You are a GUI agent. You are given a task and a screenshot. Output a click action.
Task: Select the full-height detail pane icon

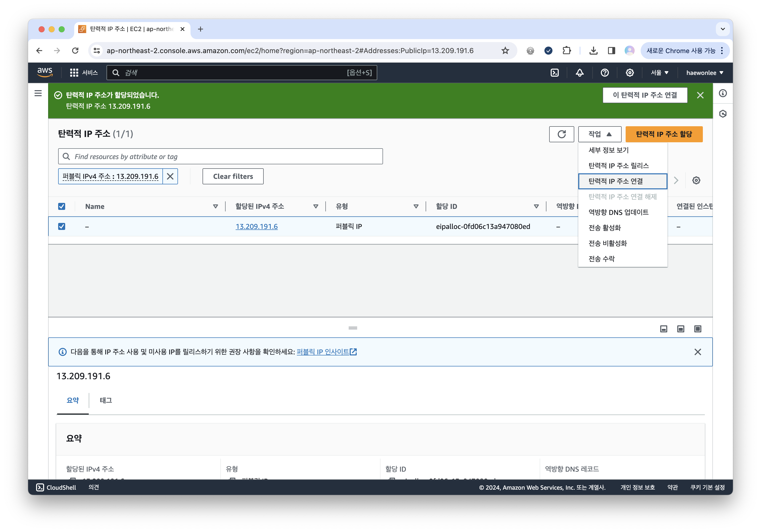click(x=697, y=329)
